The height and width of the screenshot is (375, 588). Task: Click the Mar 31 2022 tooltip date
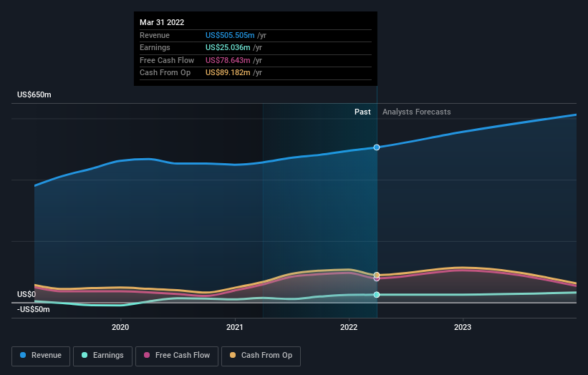pyautogui.click(x=162, y=22)
